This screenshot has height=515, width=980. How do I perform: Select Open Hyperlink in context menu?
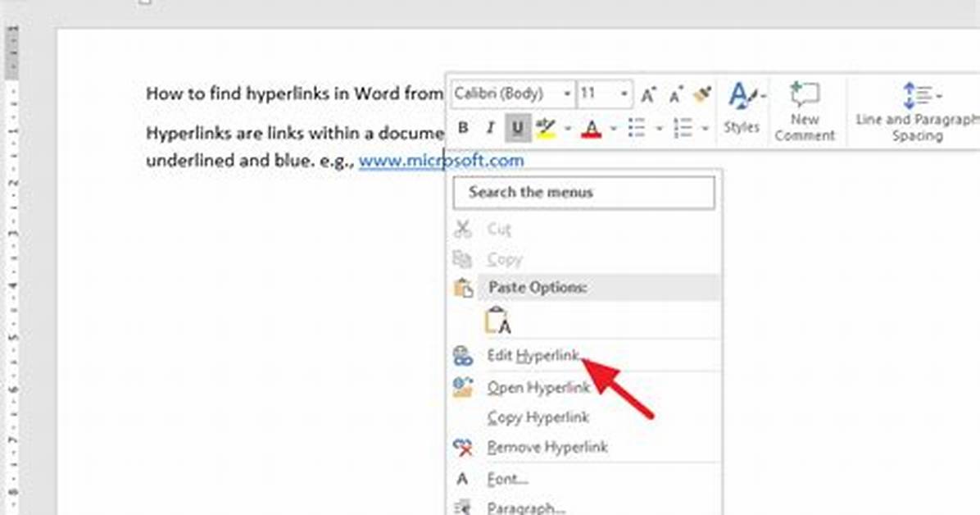pyautogui.click(x=584, y=387)
